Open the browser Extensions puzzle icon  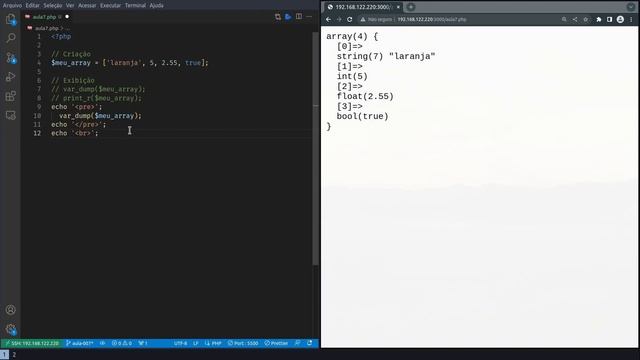[x=599, y=19]
